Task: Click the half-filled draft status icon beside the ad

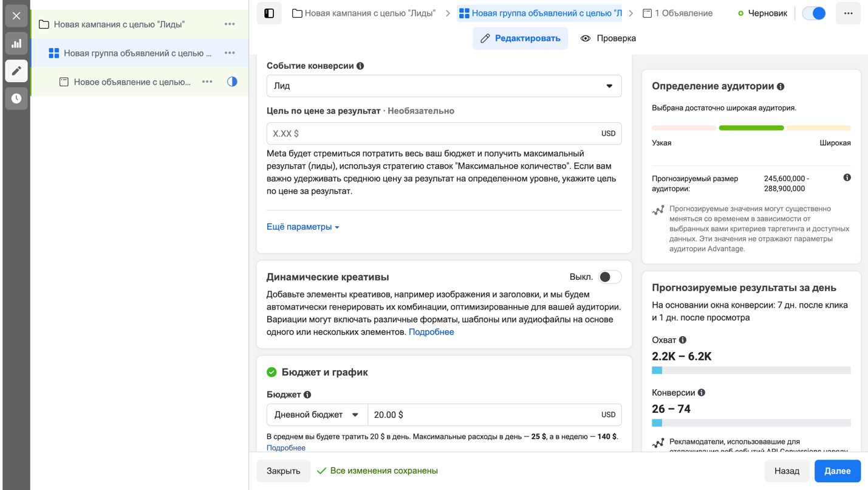Action: coord(232,81)
